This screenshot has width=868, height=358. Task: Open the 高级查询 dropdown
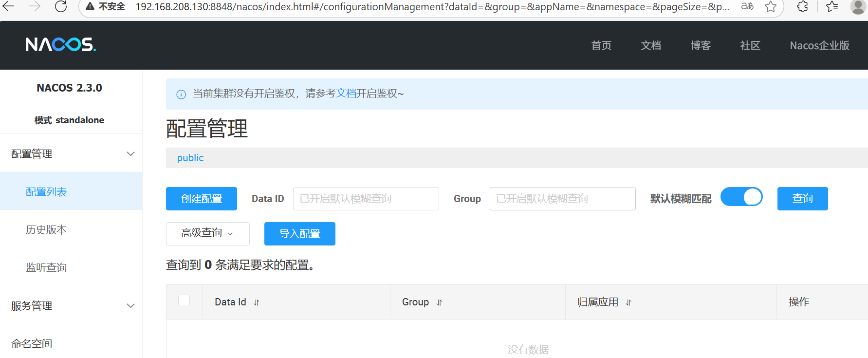(208, 234)
